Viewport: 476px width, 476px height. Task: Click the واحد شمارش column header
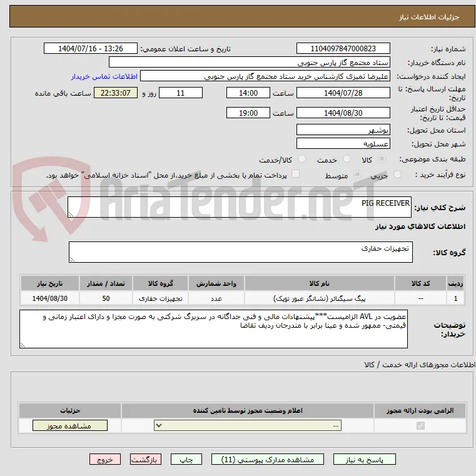pos(216,283)
